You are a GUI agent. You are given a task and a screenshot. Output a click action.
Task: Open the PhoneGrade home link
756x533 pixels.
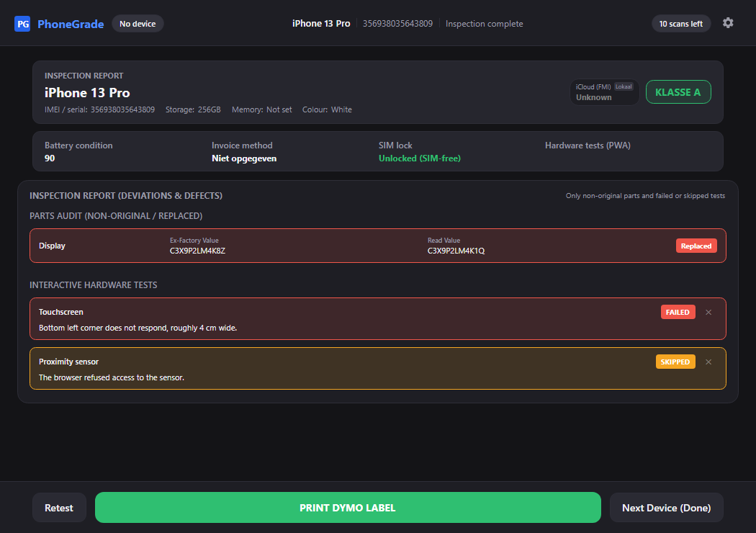pos(71,24)
